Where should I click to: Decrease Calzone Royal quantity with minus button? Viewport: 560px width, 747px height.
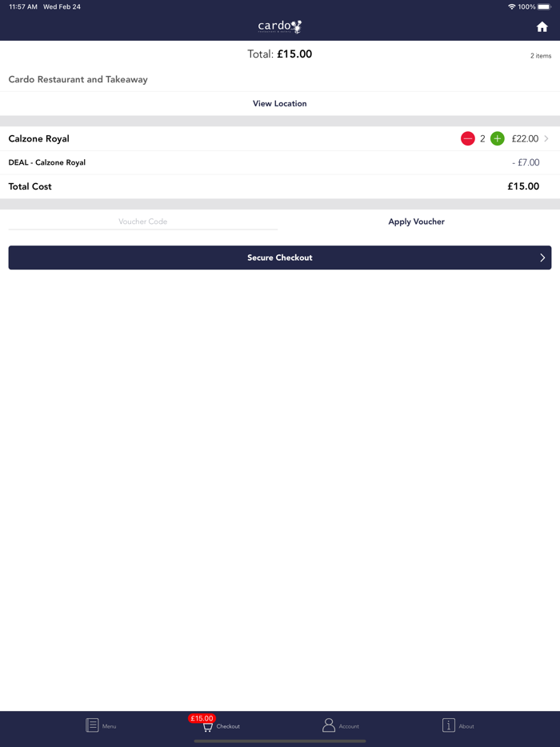[x=468, y=138]
